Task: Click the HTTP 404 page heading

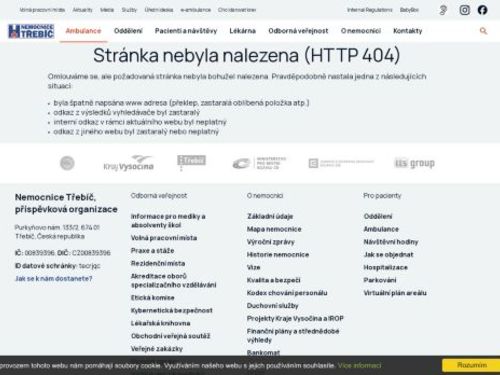Action: (x=246, y=55)
